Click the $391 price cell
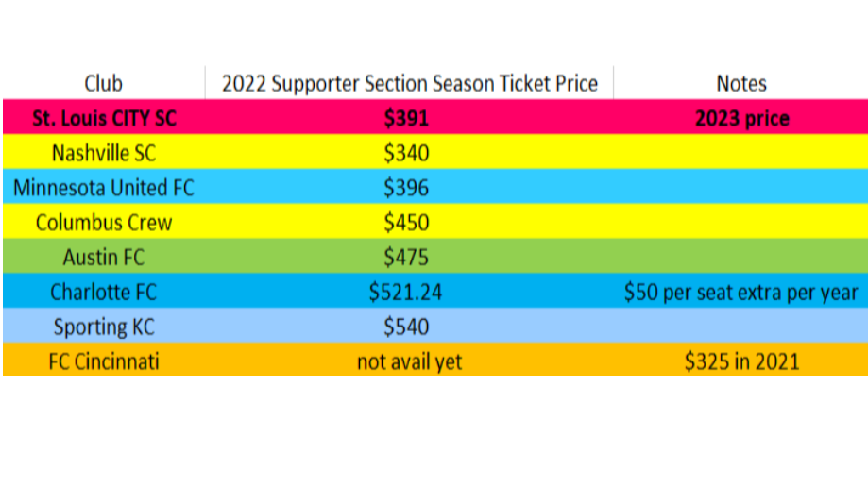This screenshot has width=868, height=487. tap(406, 119)
